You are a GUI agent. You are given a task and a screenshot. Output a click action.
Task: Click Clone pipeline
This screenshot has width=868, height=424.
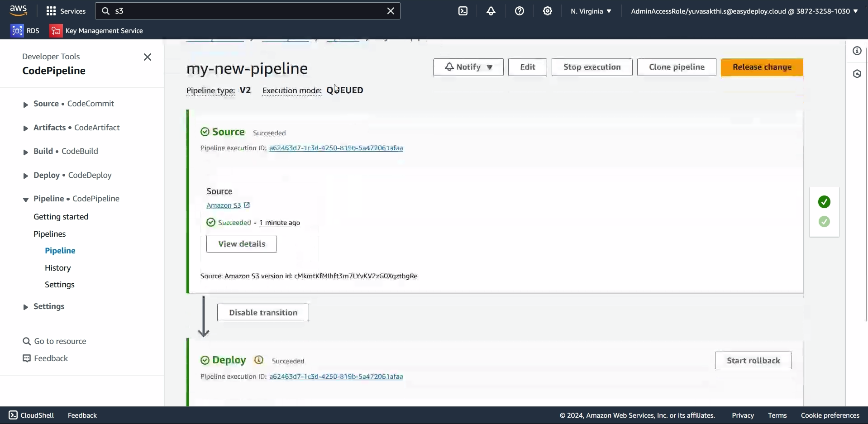click(677, 67)
